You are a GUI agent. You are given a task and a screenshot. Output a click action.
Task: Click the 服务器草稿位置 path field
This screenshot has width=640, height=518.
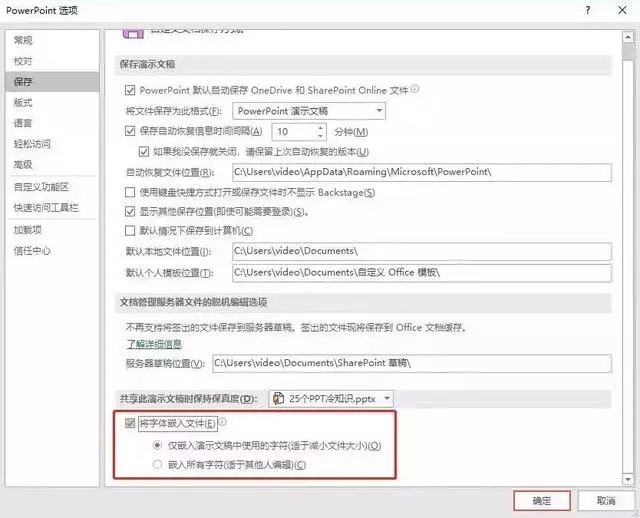412,363
